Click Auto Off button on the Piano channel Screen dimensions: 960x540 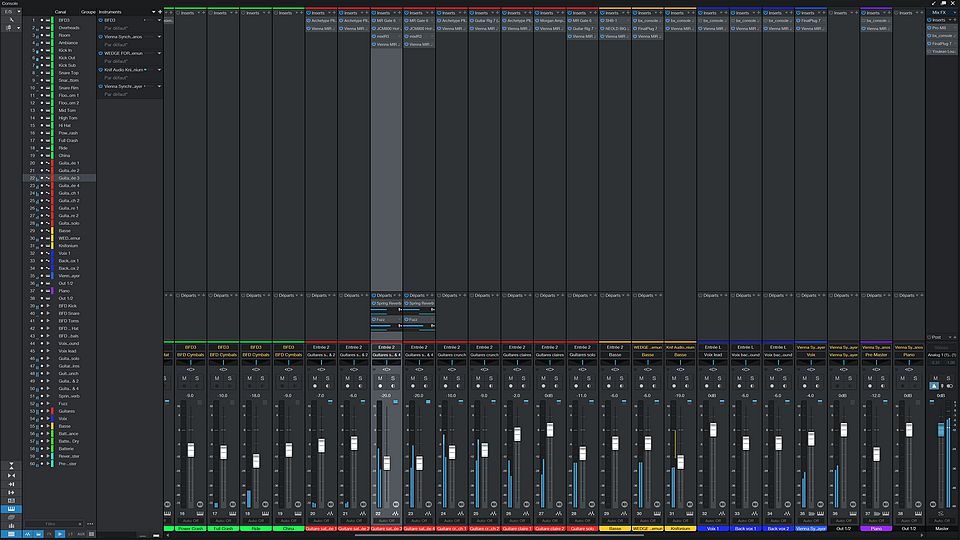pyautogui.click(x=875, y=521)
